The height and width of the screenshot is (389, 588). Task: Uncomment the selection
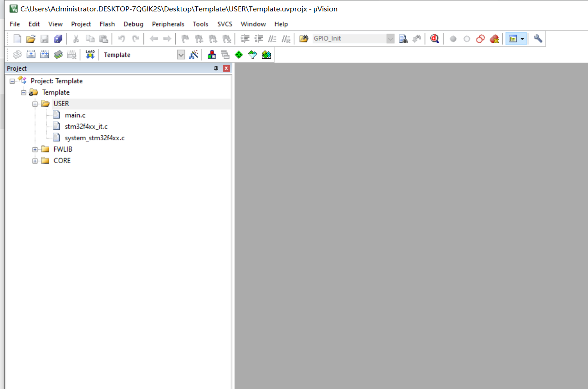click(x=286, y=39)
